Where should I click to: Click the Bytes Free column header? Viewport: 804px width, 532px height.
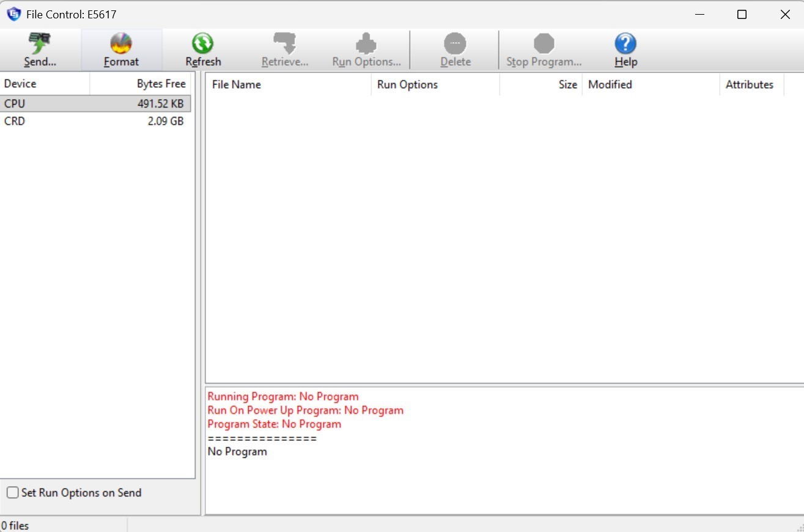(141, 84)
